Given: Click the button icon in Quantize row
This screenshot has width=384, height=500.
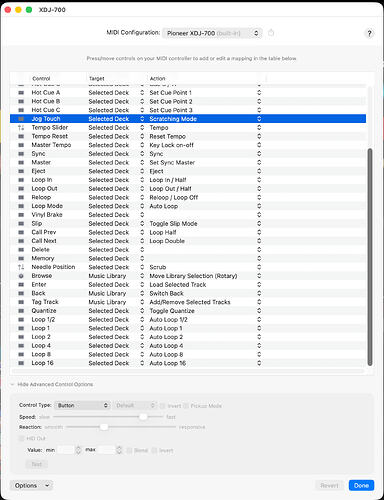Looking at the screenshot, I should pos(21,311).
